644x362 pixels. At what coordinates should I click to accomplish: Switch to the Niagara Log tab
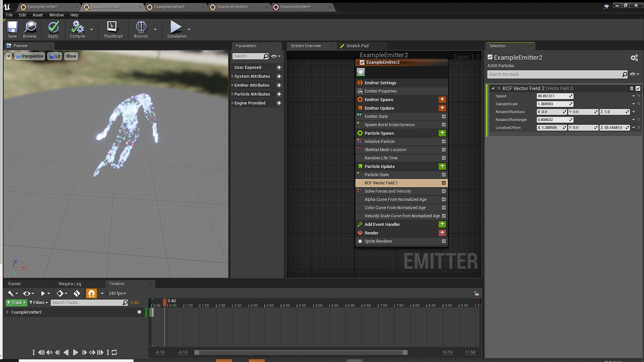70,284
